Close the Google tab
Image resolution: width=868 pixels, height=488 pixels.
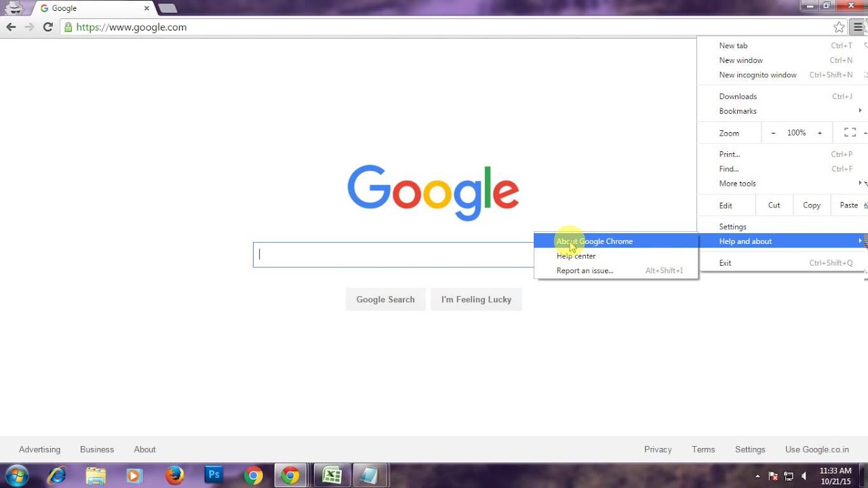[x=146, y=8]
